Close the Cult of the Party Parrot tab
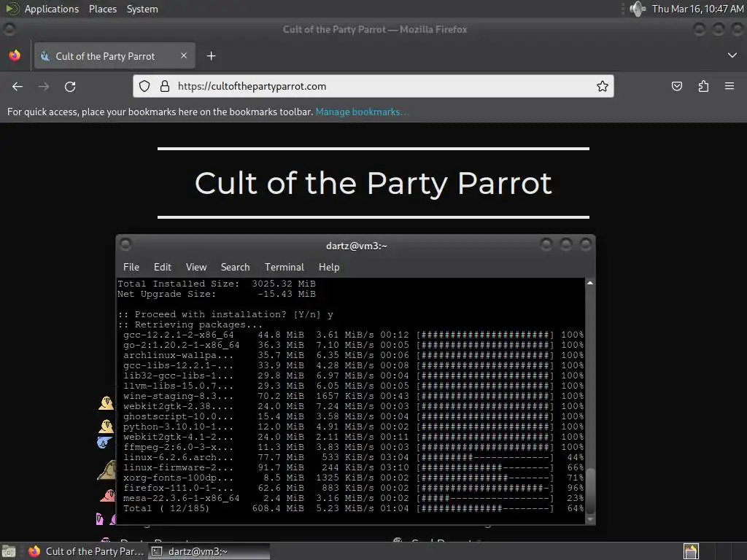Screen dimensions: 747x560 [184, 55]
